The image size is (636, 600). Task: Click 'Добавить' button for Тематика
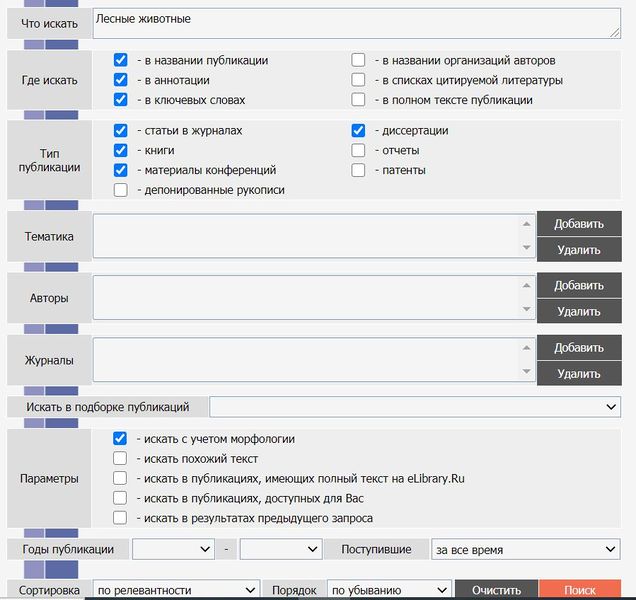pos(578,224)
